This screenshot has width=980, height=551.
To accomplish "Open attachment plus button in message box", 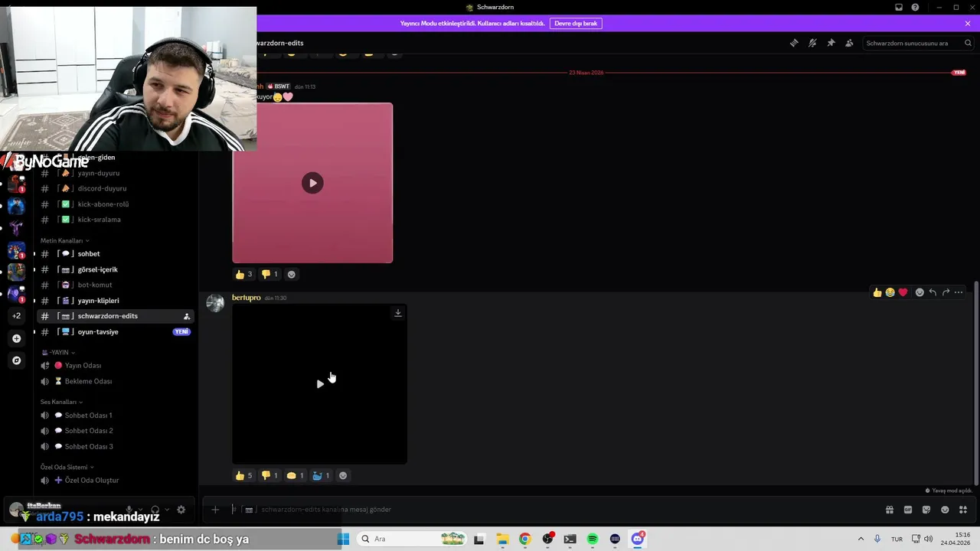I will pos(215,510).
